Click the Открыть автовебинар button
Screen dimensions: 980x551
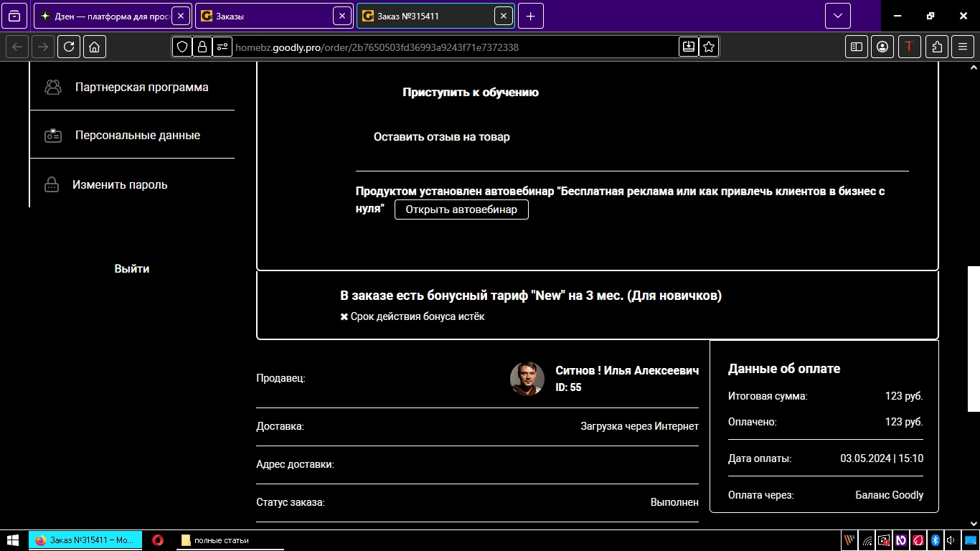[461, 209]
